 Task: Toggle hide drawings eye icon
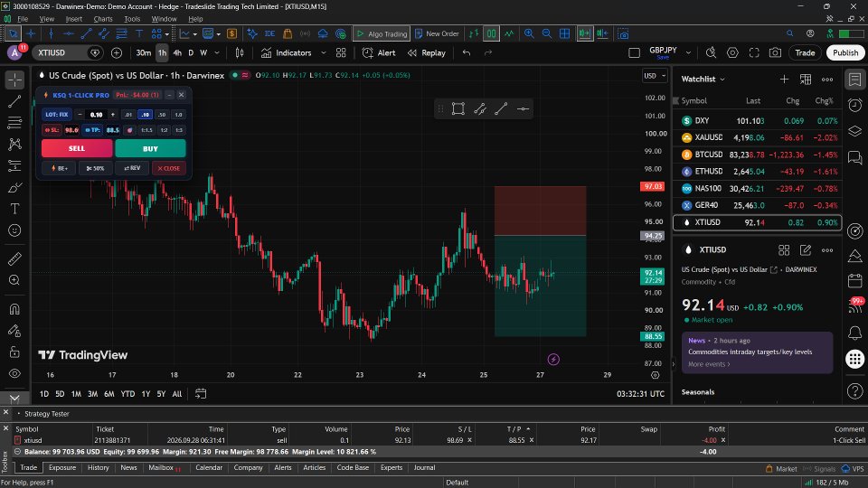14,373
